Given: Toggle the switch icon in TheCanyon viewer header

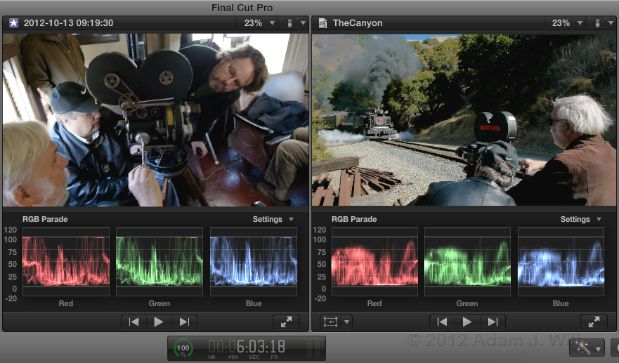Looking at the screenshot, I should [x=598, y=23].
